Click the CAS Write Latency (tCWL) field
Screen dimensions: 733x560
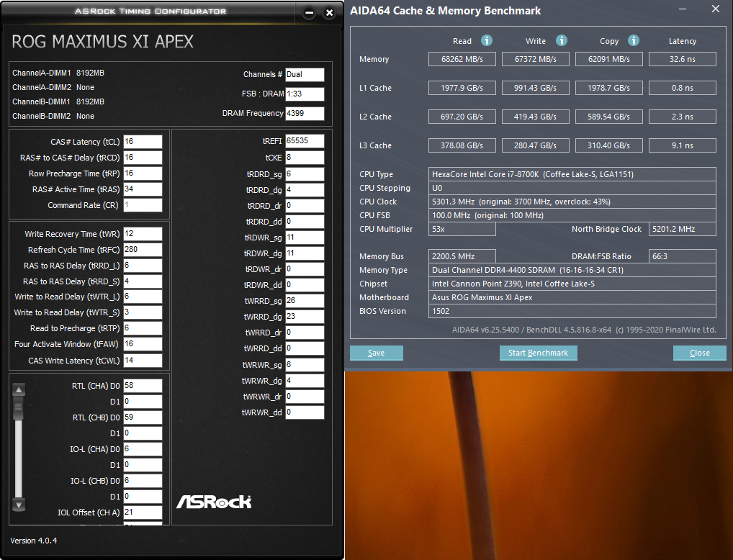(x=143, y=361)
